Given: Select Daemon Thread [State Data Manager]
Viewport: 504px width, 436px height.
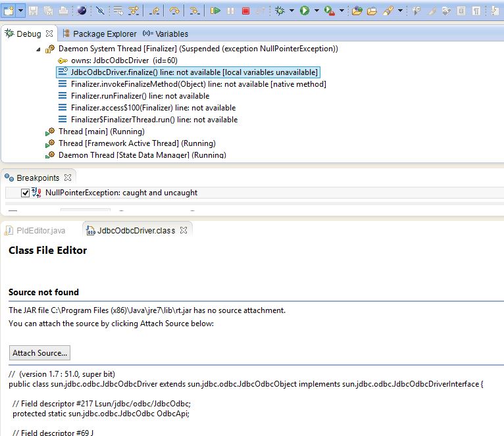Looking at the screenshot, I should coord(136,155).
